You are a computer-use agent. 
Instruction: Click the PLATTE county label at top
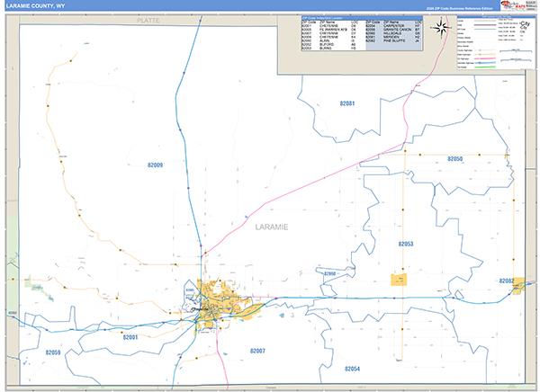click(147, 19)
